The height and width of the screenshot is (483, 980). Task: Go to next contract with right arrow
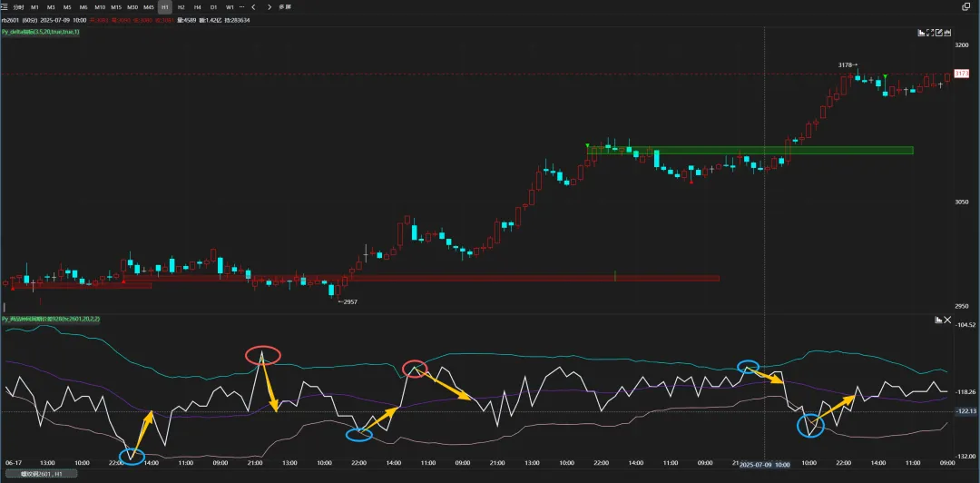pyautogui.click(x=269, y=6)
